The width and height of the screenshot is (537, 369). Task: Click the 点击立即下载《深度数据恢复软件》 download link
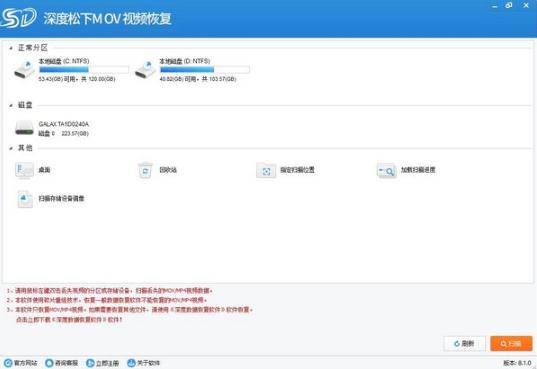click(x=69, y=319)
